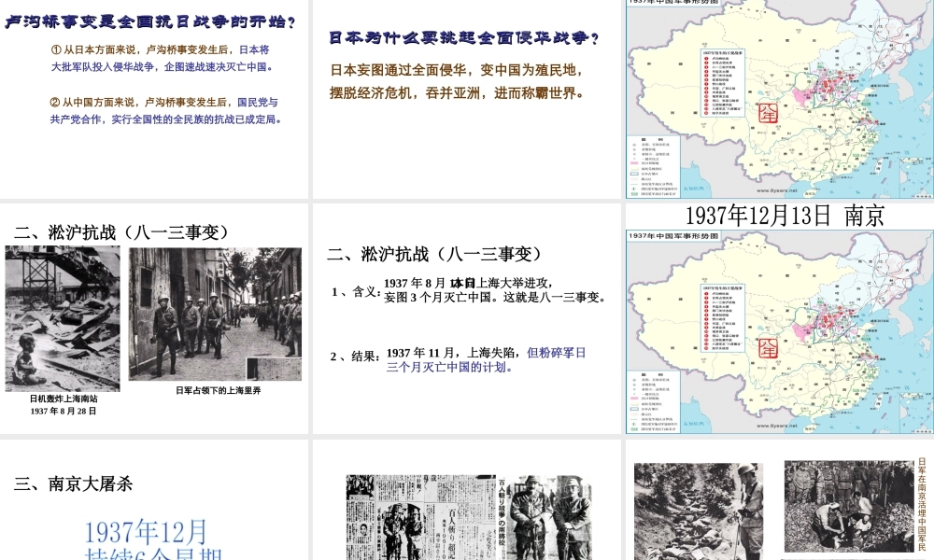Click the 1937 battles list box on the undated map
The height and width of the screenshot is (560, 934).
pos(722,83)
